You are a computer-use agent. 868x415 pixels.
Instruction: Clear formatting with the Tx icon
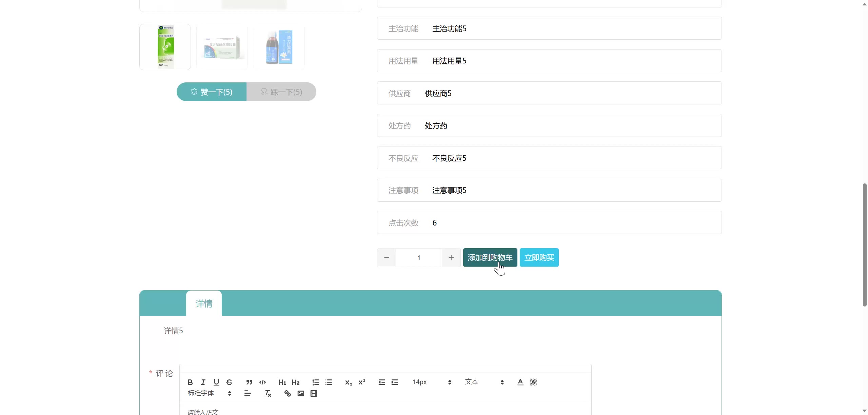(x=268, y=393)
